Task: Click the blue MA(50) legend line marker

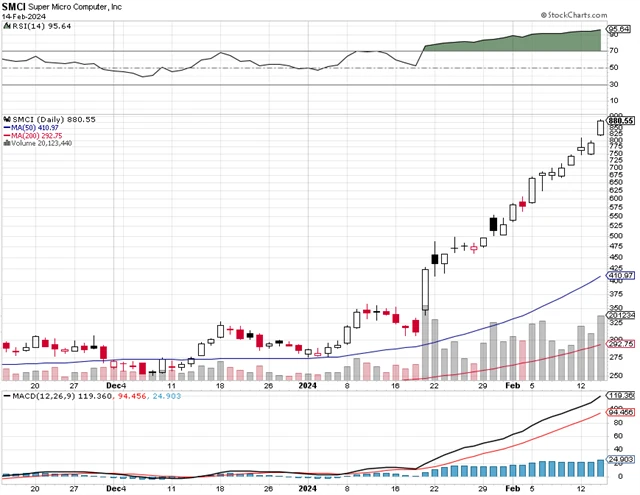Action: [x=7, y=128]
